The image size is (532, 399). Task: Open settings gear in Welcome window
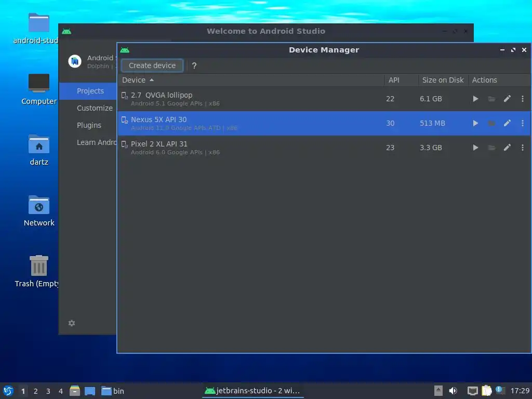pyautogui.click(x=72, y=323)
